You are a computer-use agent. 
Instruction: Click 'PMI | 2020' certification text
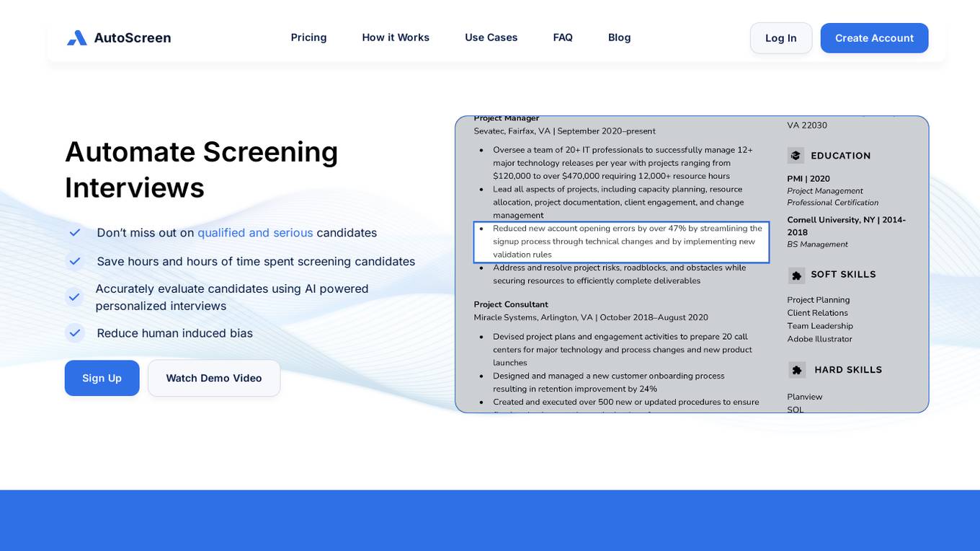[x=808, y=179]
